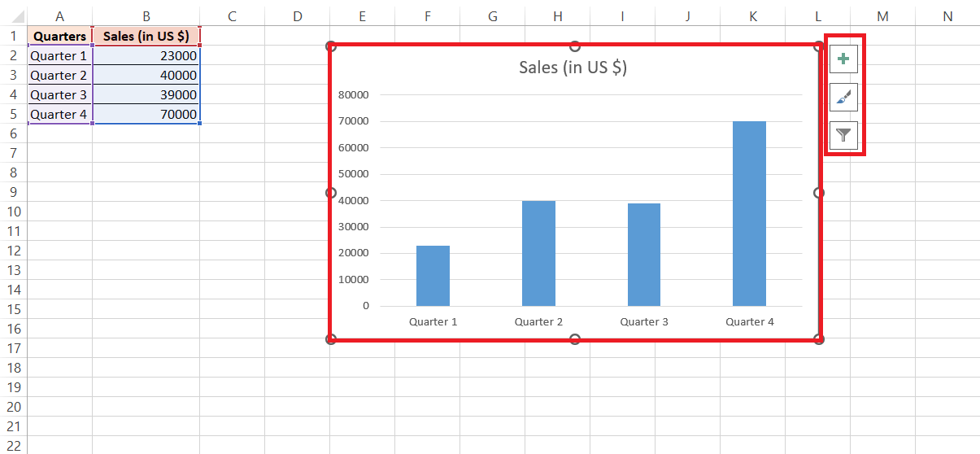This screenshot has height=454, width=980.
Task: Select column N header
Action: (947, 15)
